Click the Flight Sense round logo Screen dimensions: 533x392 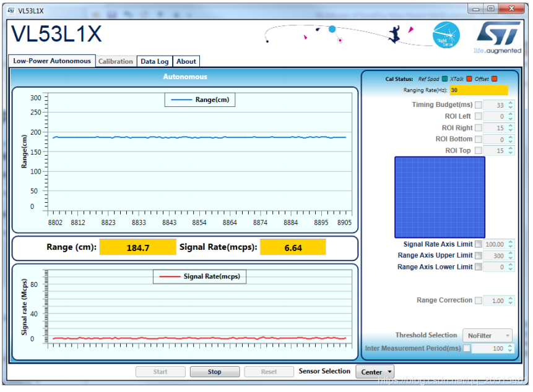[446, 35]
